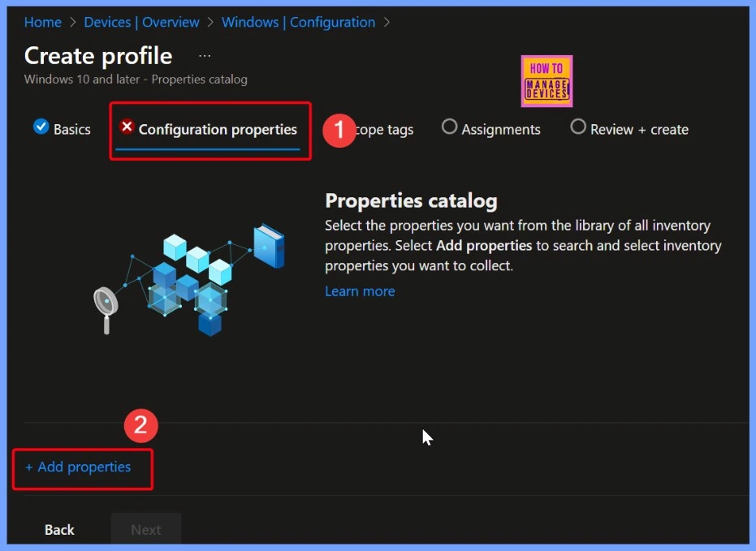
Task: Click the Properties catalog heading
Action: (411, 201)
